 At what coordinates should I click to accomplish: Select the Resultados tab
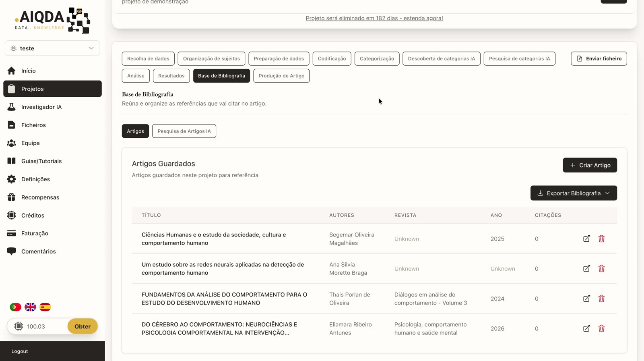pyautogui.click(x=171, y=76)
